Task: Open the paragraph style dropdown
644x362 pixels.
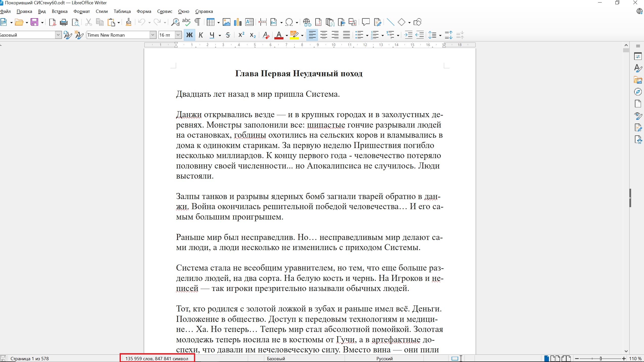Action: [58, 35]
